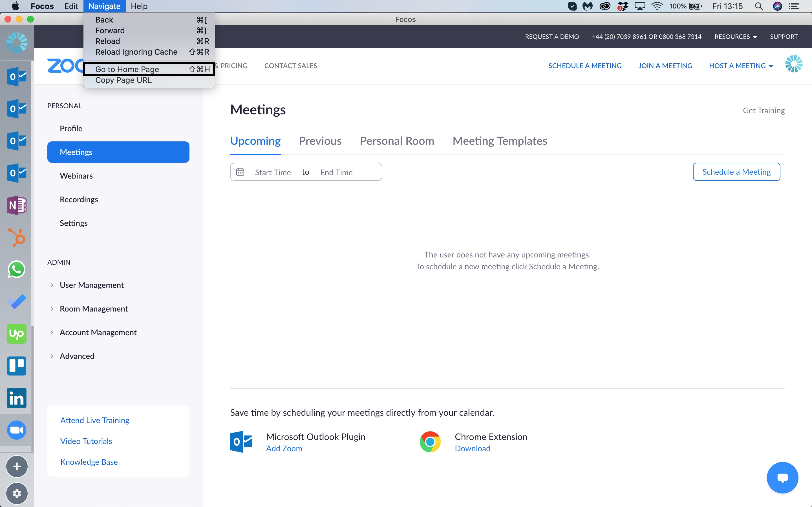The height and width of the screenshot is (507, 812).
Task: Open Host a Meeting dropdown
Action: [741, 66]
